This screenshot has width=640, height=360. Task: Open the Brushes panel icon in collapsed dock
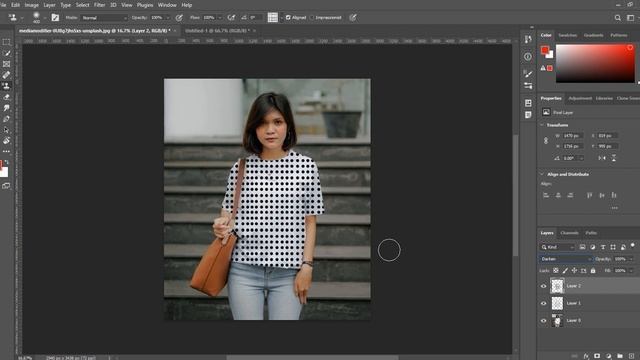[x=528, y=74]
